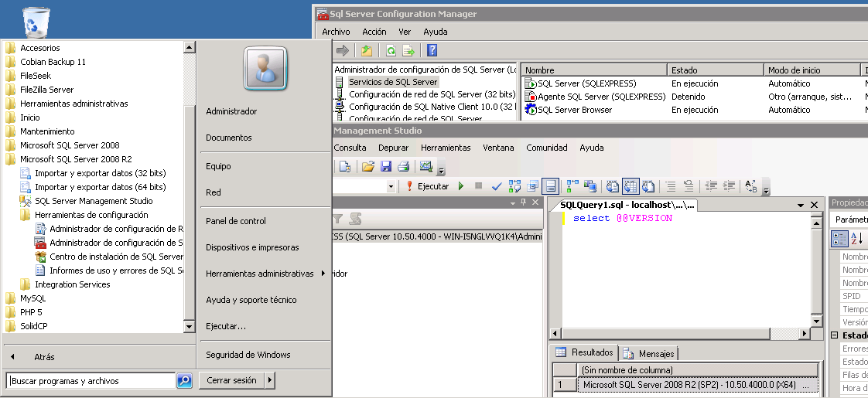This screenshot has width=868, height=398.
Task: Expand the Cerrar sesión arrow options
Action: coord(269,380)
